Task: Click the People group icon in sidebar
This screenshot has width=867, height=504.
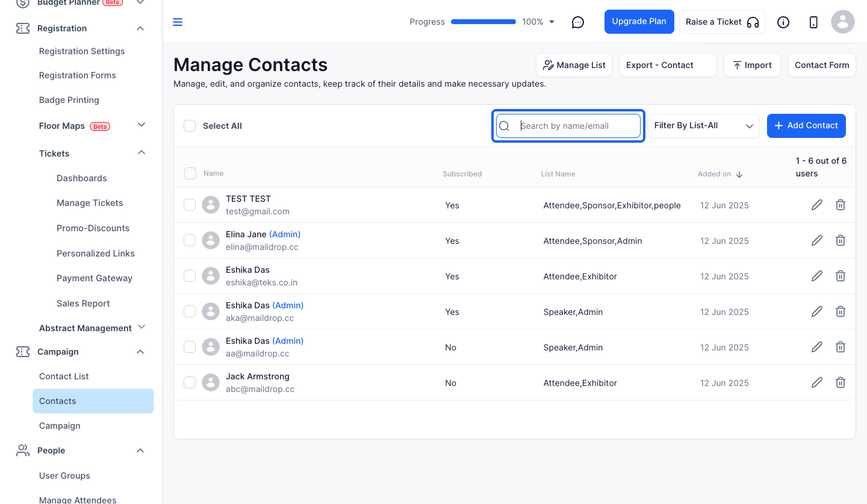Action: click(x=23, y=450)
